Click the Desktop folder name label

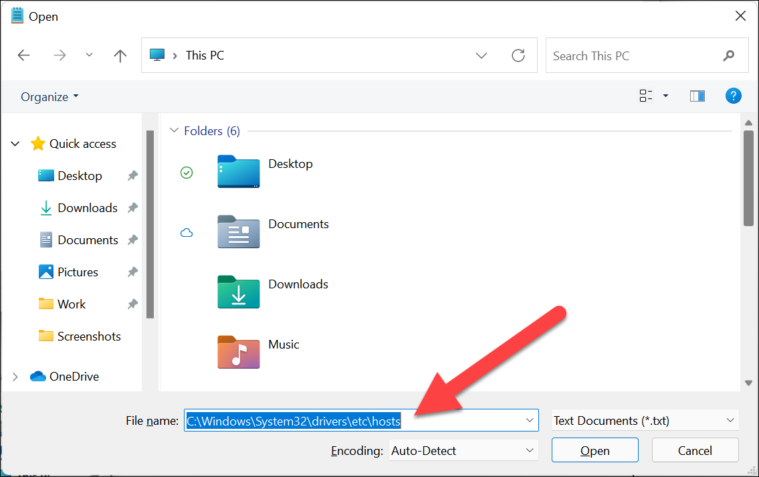pos(290,164)
